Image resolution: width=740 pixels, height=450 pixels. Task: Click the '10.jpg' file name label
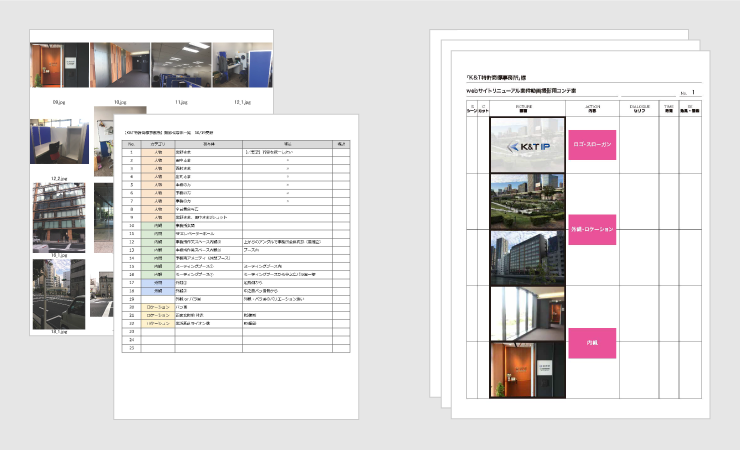120,102
